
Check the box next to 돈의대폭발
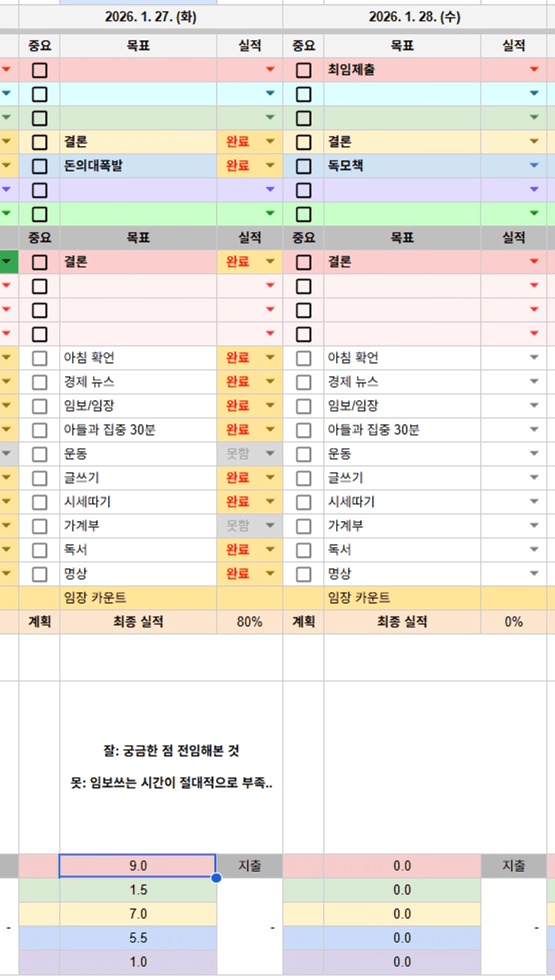40,166
